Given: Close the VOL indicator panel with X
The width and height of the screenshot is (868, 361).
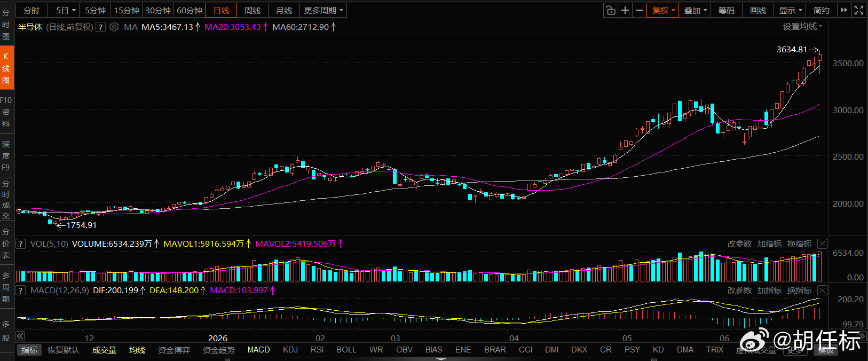Looking at the screenshot, I should click(822, 244).
